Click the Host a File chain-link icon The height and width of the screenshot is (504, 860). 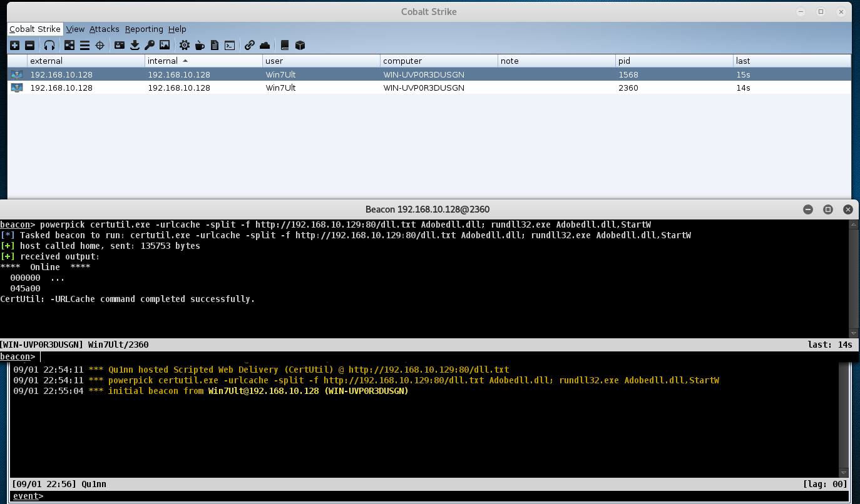(250, 45)
